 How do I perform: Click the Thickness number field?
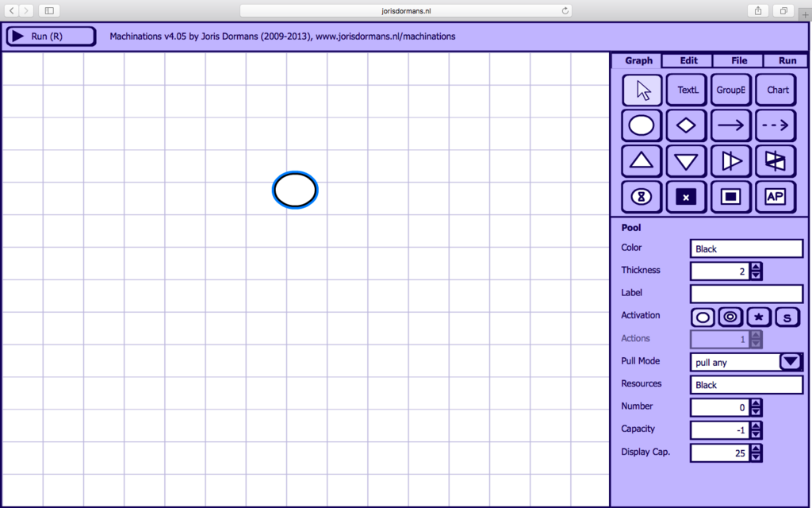(720, 271)
